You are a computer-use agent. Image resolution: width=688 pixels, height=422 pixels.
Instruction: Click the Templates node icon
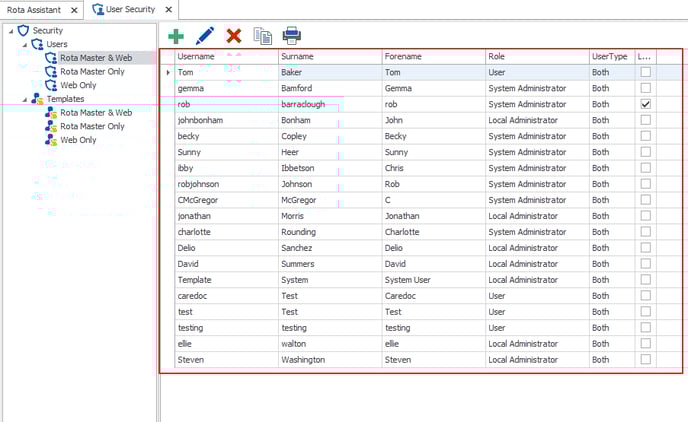coord(37,99)
